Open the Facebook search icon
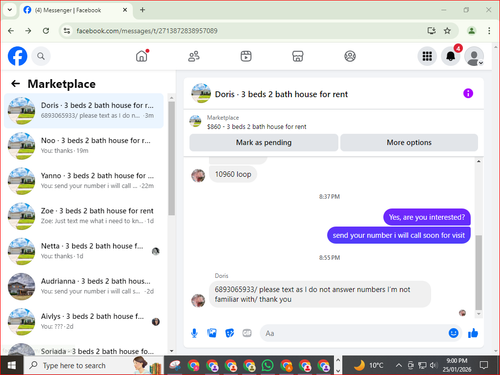The image size is (500, 375). [41, 56]
